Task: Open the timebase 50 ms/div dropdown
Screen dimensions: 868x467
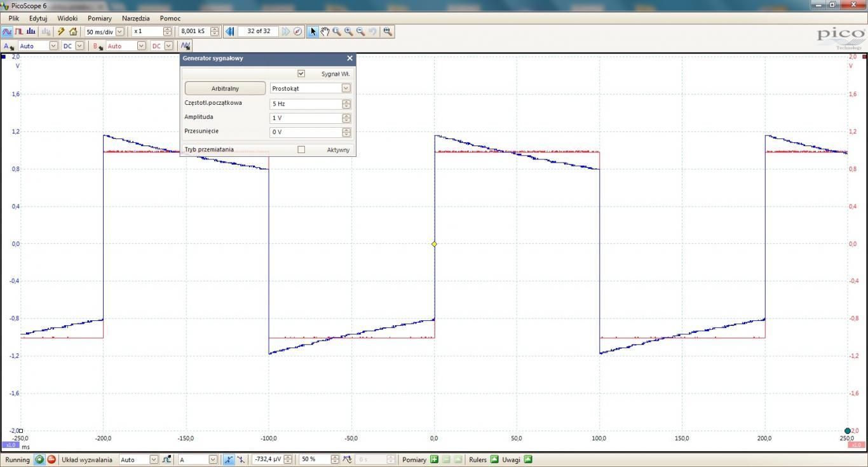Action: (120, 31)
